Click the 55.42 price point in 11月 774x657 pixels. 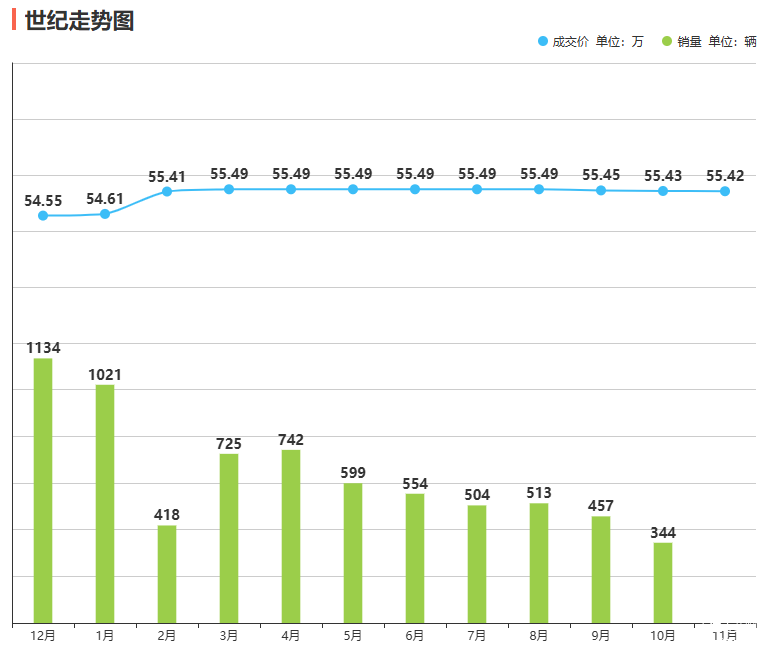(725, 191)
